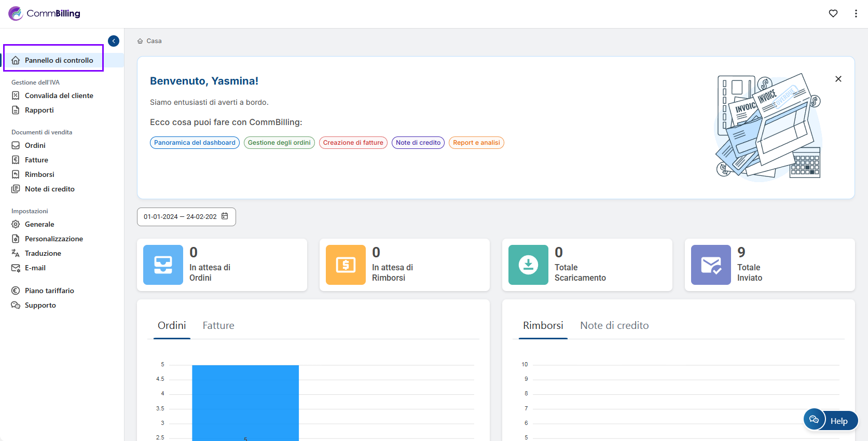Screen dimensions: 868x441
Task: Collapse the sidebar with the chevron button
Action: tap(114, 41)
